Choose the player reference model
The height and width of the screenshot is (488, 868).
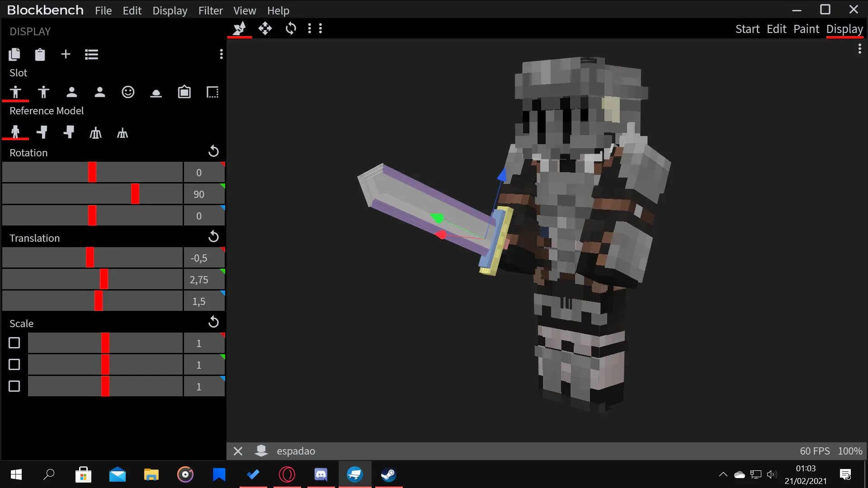point(15,132)
